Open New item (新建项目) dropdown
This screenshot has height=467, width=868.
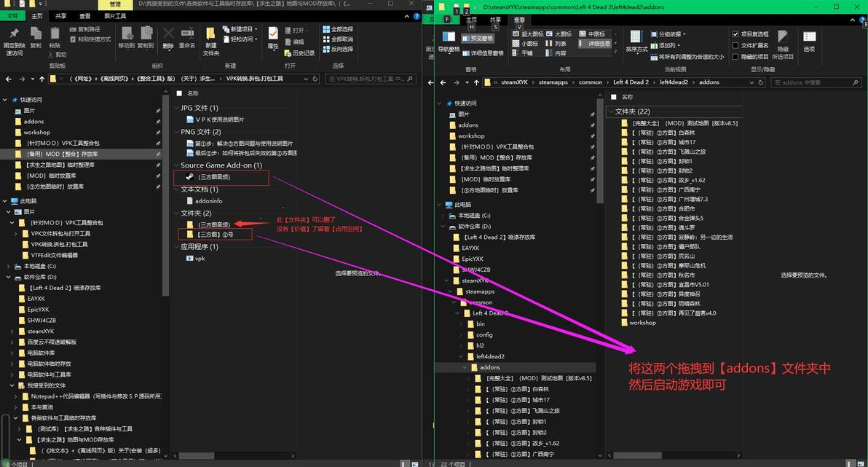tap(240, 29)
